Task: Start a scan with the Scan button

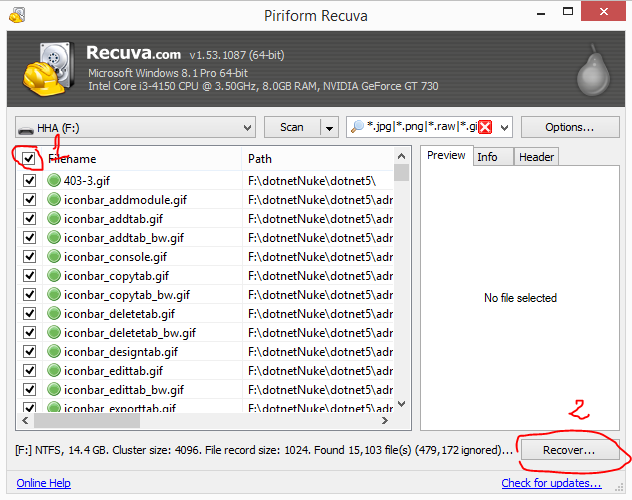Action: [x=292, y=127]
